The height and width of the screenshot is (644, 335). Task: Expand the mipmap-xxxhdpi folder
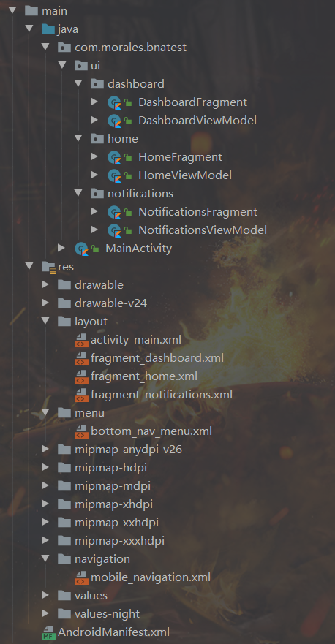click(x=45, y=540)
